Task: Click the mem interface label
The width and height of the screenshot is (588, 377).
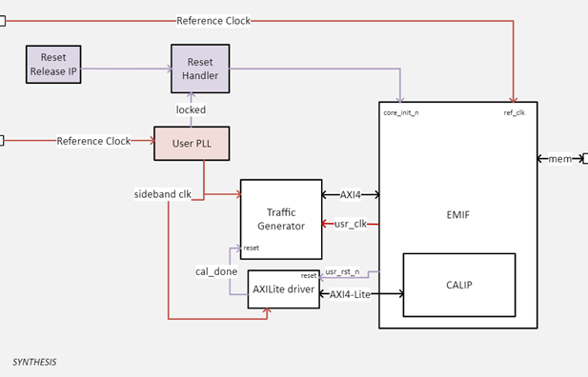Action: click(x=559, y=159)
